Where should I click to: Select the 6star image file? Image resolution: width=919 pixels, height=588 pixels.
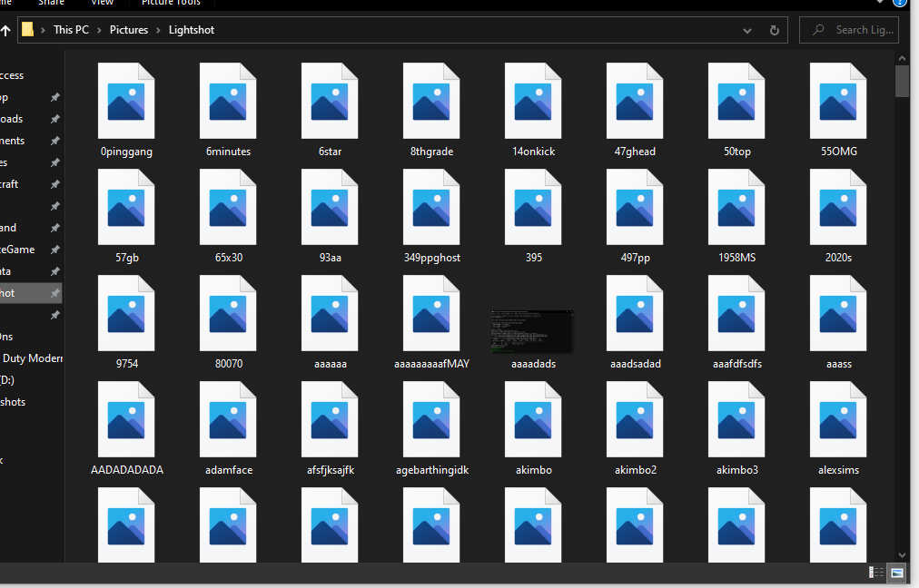point(330,101)
